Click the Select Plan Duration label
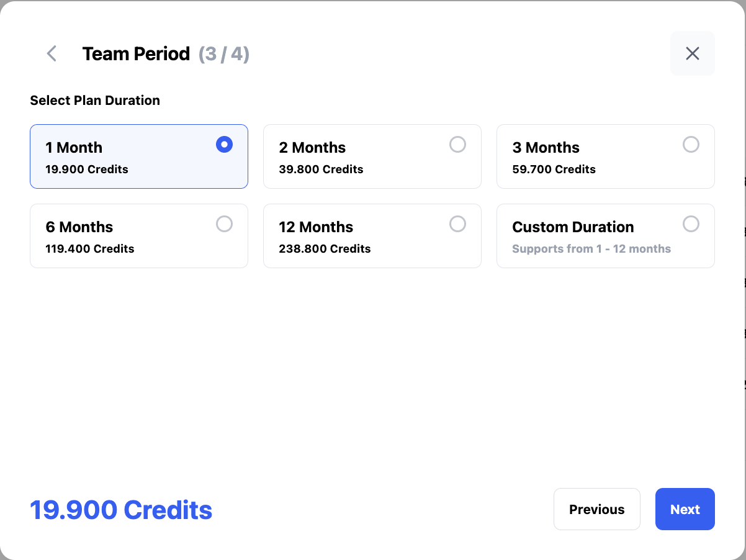Screen dimensions: 746x560 [x=95, y=101]
